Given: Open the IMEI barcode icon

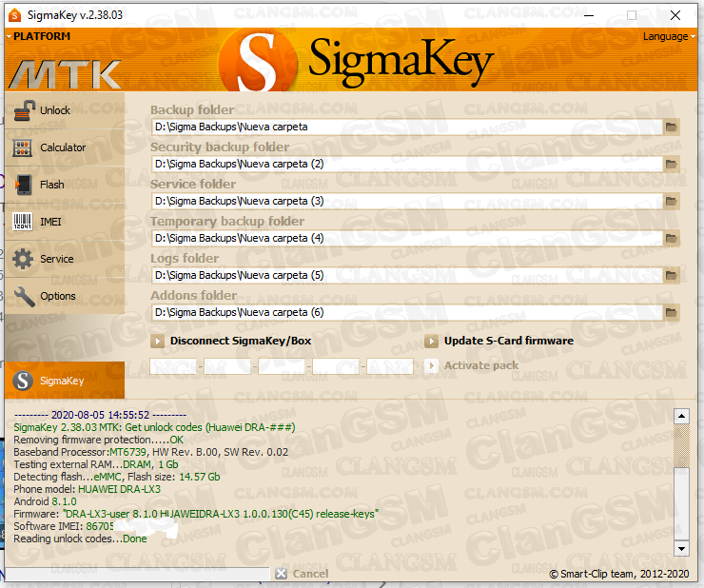Looking at the screenshot, I should pos(23,222).
